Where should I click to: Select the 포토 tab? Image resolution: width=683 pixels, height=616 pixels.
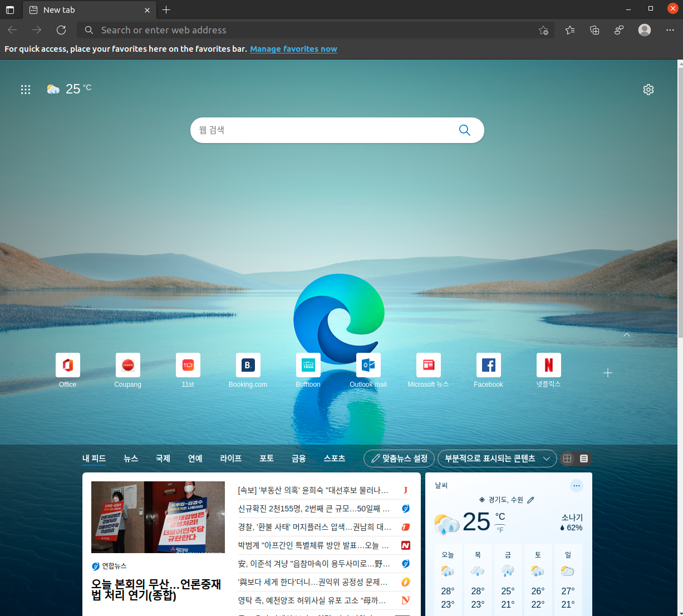coord(267,459)
